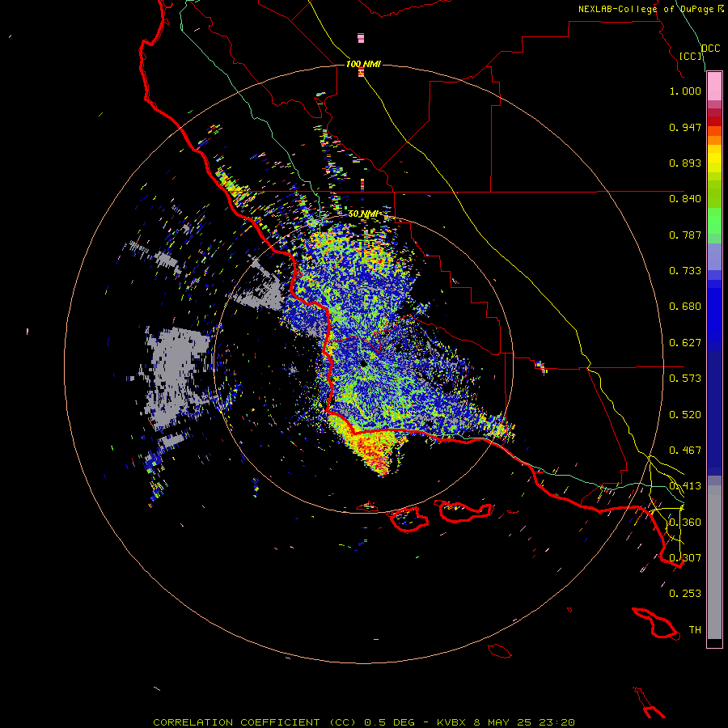Click the black radar site dot at center

pyautogui.click(x=363, y=363)
